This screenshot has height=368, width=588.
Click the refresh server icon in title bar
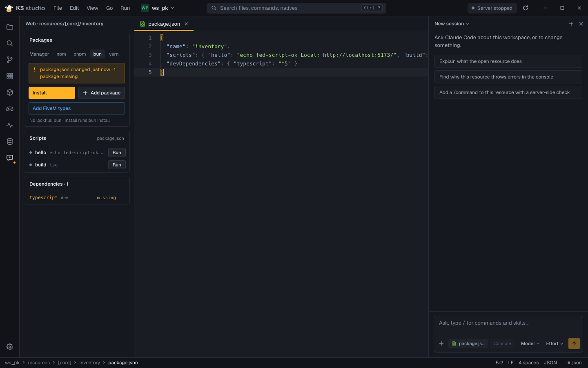click(x=526, y=8)
